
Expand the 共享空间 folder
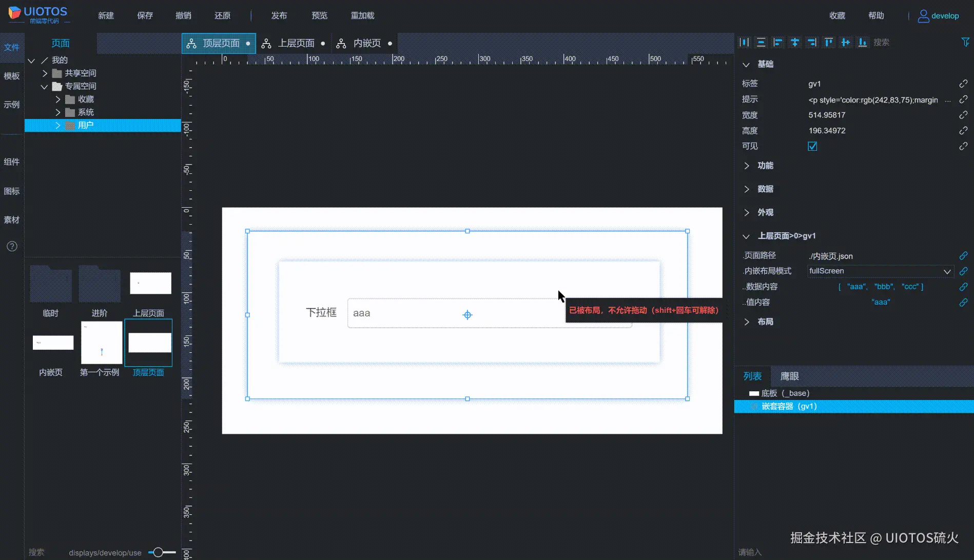(x=45, y=73)
